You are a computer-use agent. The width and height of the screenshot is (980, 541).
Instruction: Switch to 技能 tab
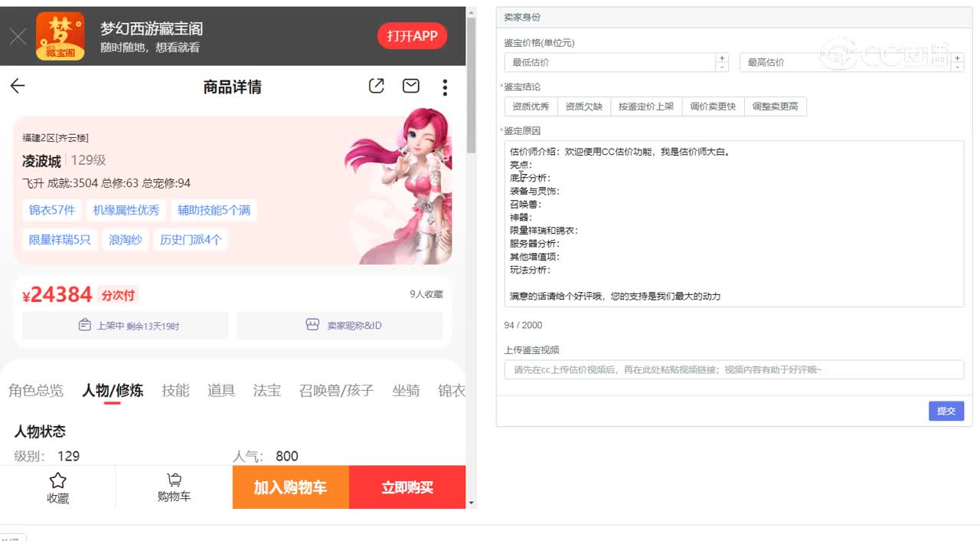(175, 391)
